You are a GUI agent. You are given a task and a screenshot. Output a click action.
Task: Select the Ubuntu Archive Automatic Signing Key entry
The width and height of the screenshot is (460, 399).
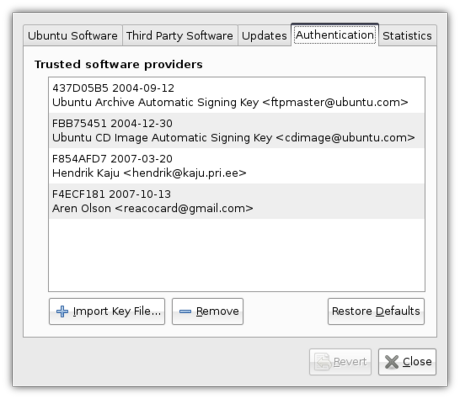tap(237, 95)
